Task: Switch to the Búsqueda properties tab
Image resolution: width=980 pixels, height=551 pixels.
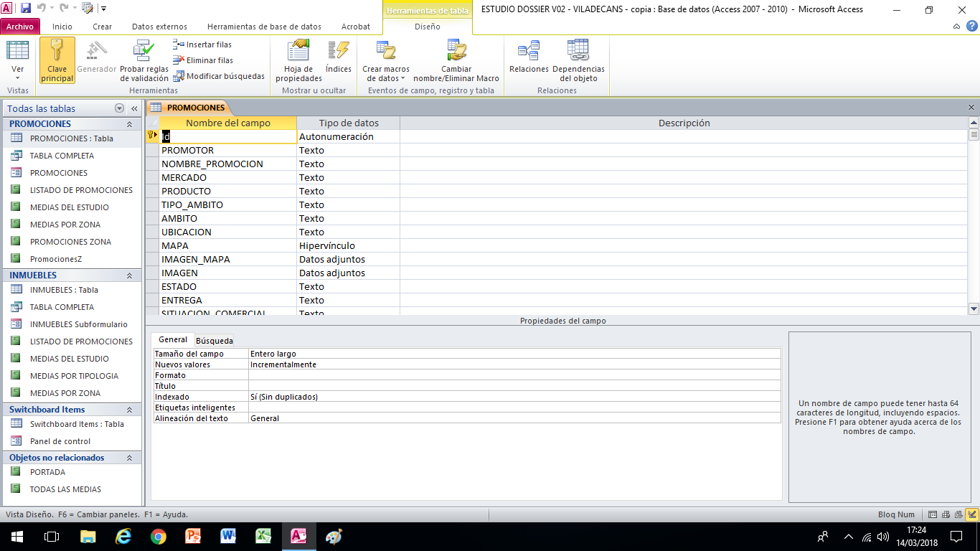Action: coord(214,341)
